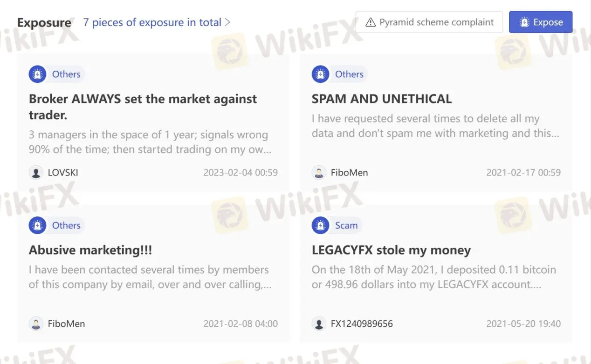Click the alarm icon on the LEGACYFX scam card
This screenshot has width=591, height=364.
(x=320, y=225)
